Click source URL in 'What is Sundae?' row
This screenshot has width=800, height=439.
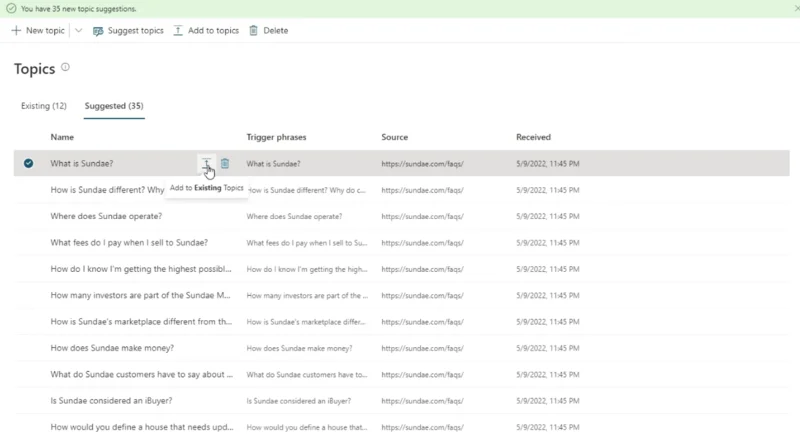(422, 164)
